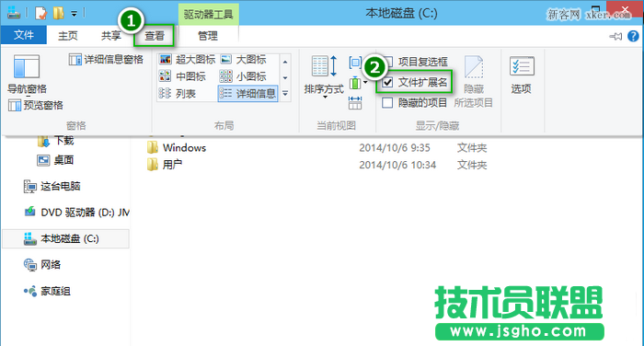
Task: Select Medium icons (中图标) layout
Action: pos(182,76)
